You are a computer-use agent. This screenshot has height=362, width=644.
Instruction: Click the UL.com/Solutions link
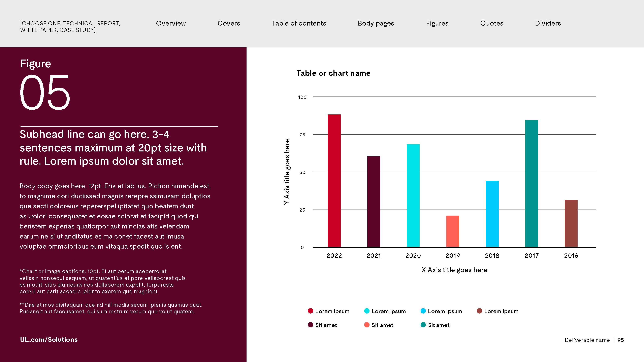click(x=49, y=339)
